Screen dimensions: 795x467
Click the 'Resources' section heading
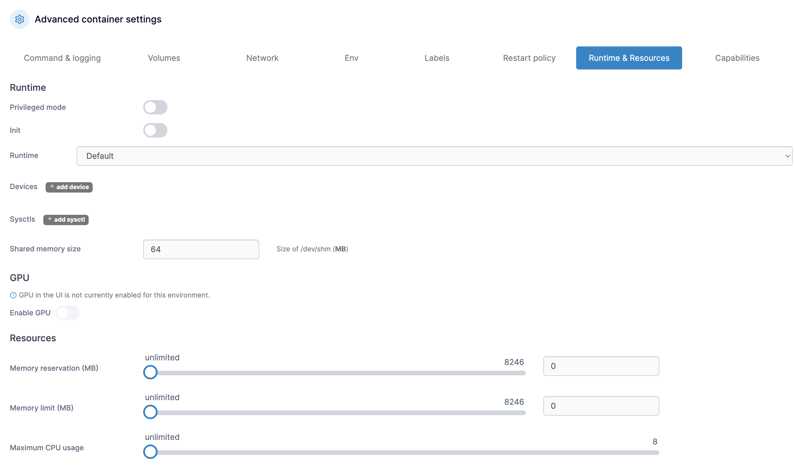33,338
